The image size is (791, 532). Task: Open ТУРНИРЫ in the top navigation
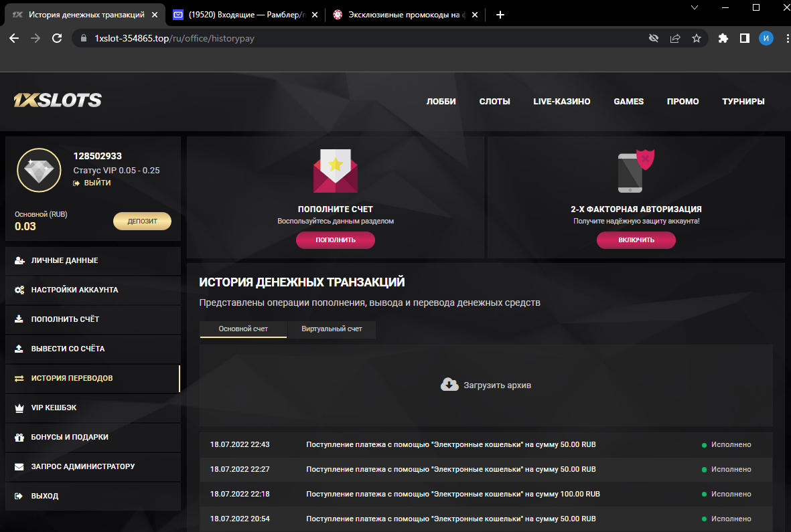(743, 101)
